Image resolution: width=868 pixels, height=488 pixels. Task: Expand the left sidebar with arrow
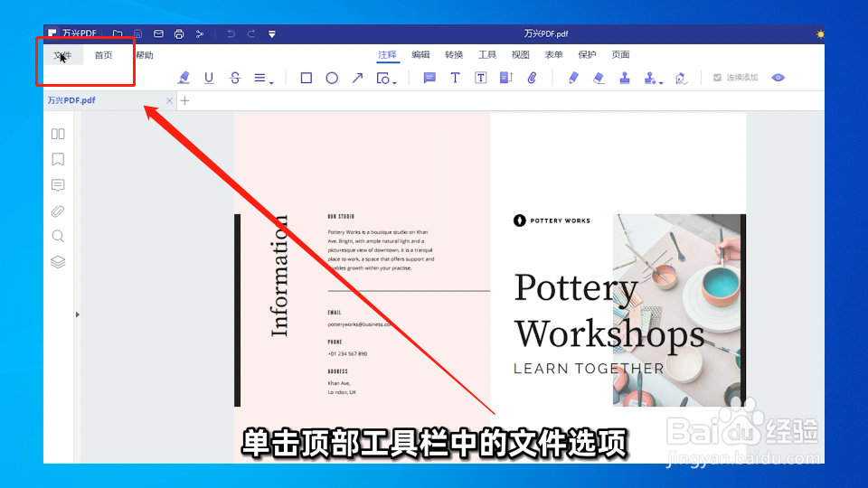(x=78, y=314)
